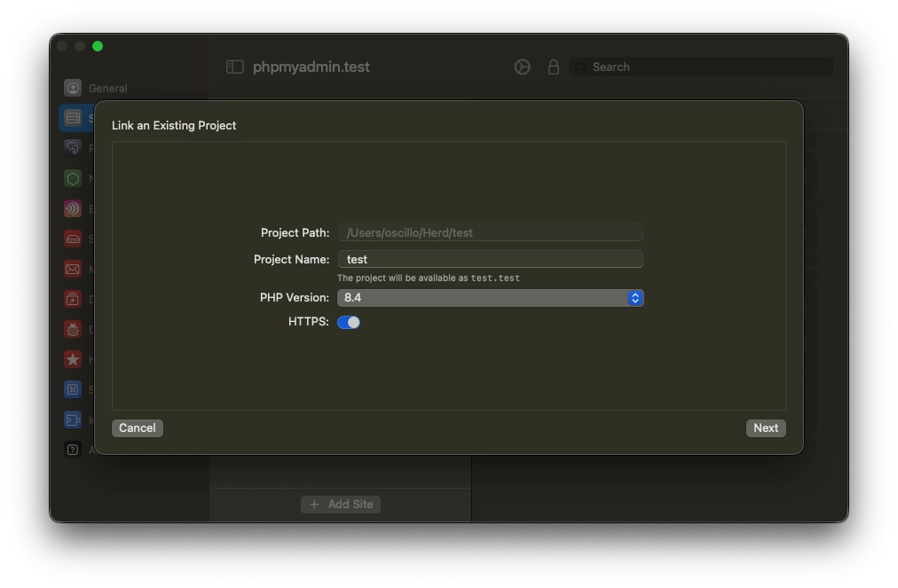This screenshot has width=898, height=588.
Task: Open red star icon section
Action: [x=73, y=359]
